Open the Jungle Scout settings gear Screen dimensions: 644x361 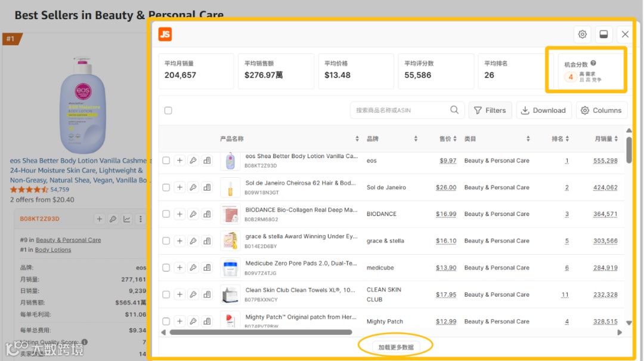[x=582, y=34]
